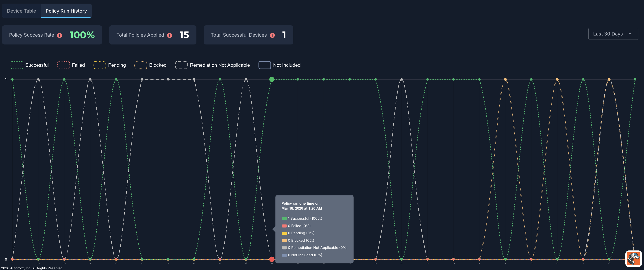Click the large green highlighted data point
Screen dimensions: 644x270
tap(272, 79)
